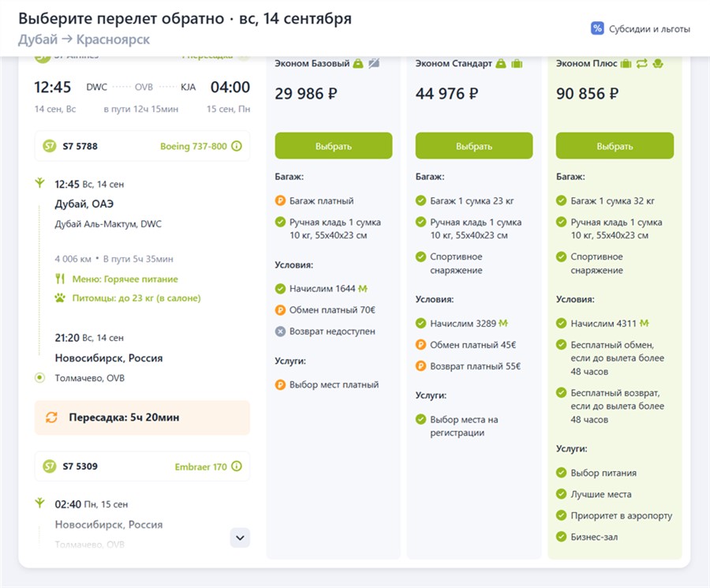Click the paid exchange 70€ ruble icon

(x=280, y=310)
